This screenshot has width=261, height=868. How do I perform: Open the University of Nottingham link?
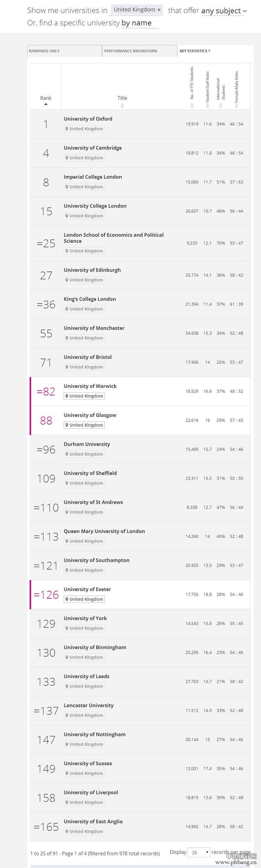(x=94, y=734)
